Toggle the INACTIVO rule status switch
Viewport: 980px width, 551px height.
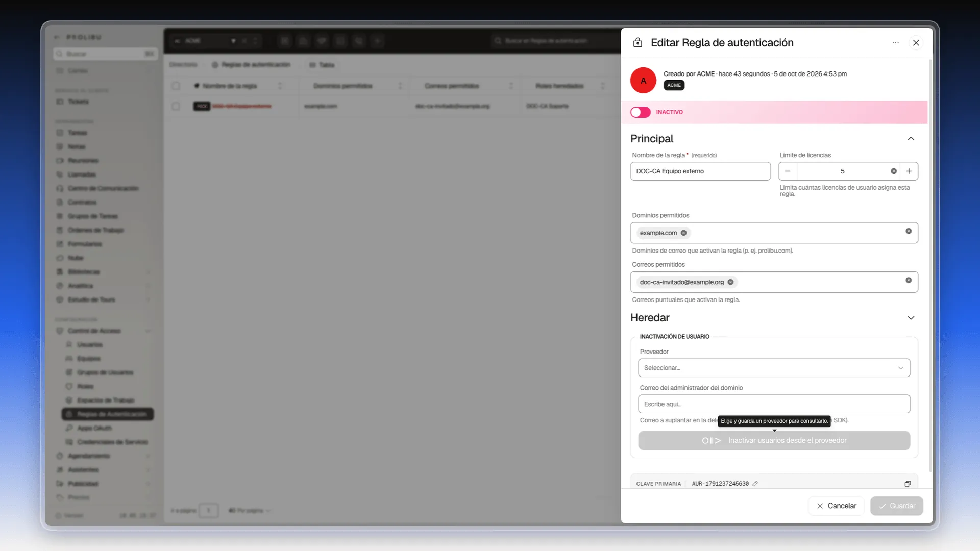click(x=640, y=112)
